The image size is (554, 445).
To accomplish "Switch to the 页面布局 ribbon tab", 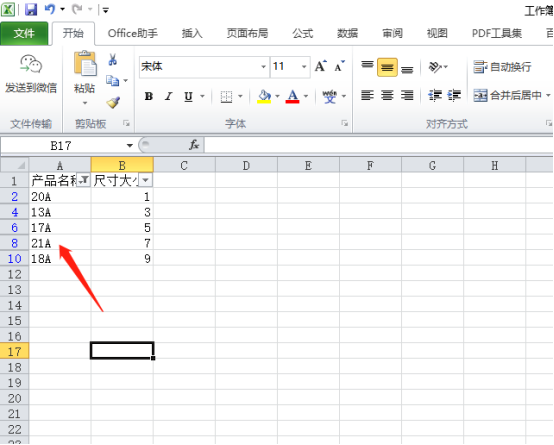I will pyautogui.click(x=247, y=33).
